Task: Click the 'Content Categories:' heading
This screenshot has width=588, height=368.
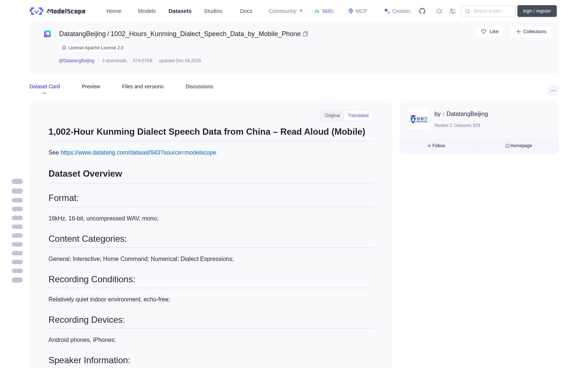Action: pyautogui.click(x=87, y=239)
